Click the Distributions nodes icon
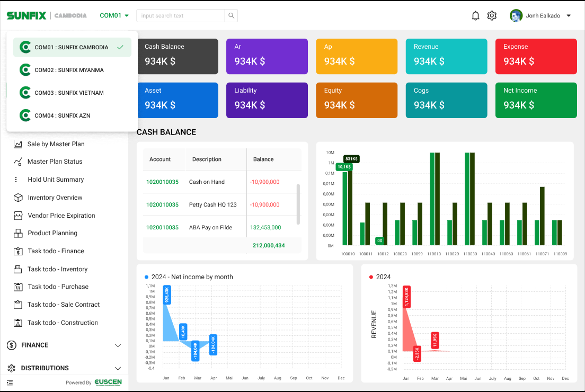This screenshot has width=585, height=392. pyautogui.click(x=12, y=368)
